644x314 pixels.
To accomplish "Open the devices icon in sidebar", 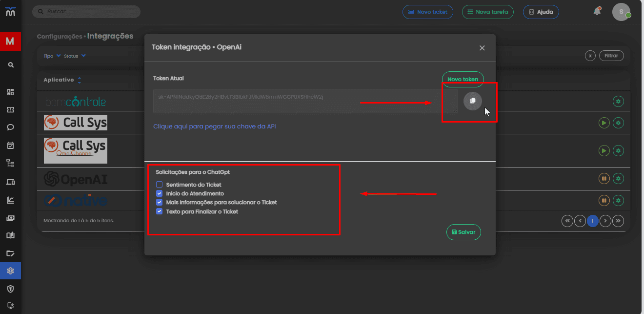I will (11, 182).
